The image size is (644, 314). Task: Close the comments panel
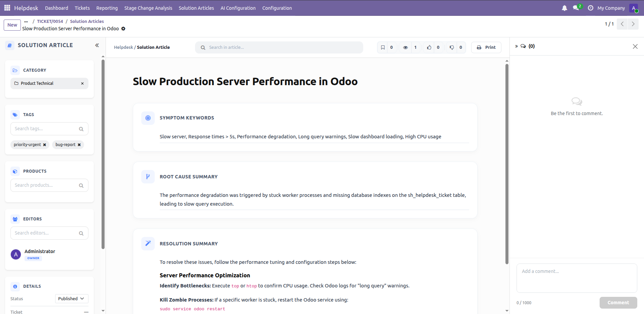(635, 46)
